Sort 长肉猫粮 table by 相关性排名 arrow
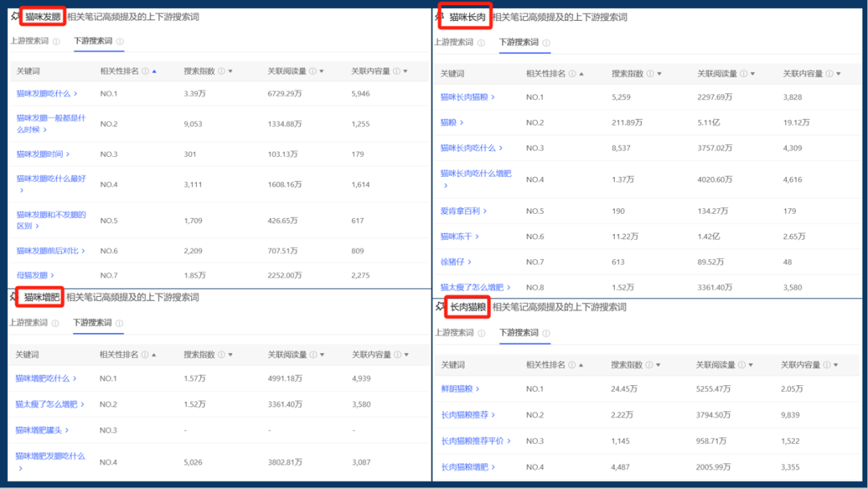 click(581, 365)
